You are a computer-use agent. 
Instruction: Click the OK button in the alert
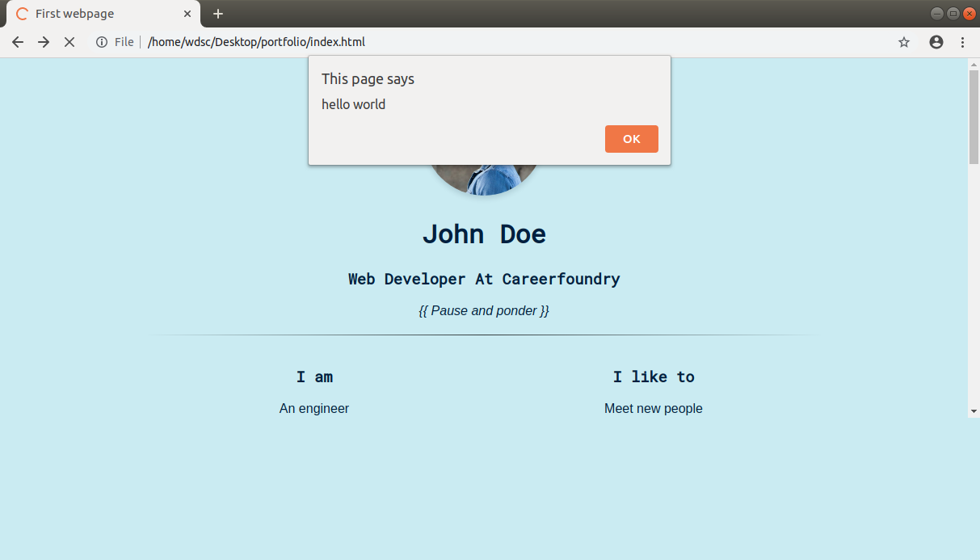[631, 139]
